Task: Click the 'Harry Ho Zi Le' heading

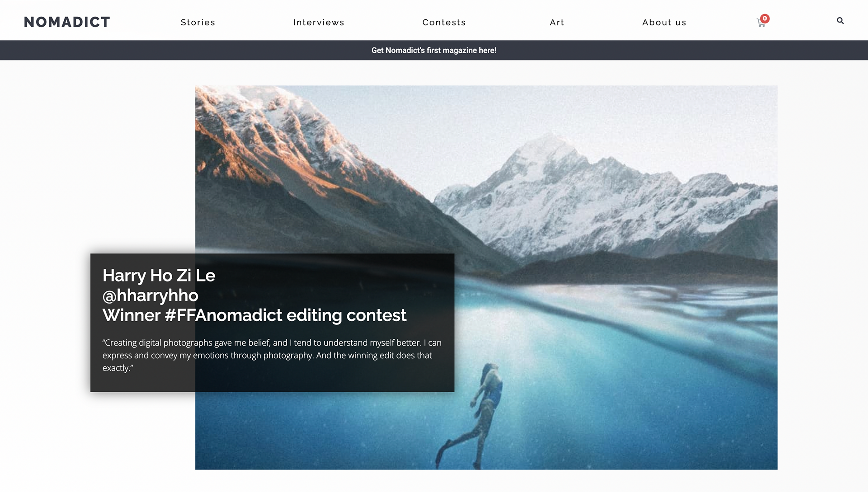Action: tap(159, 276)
